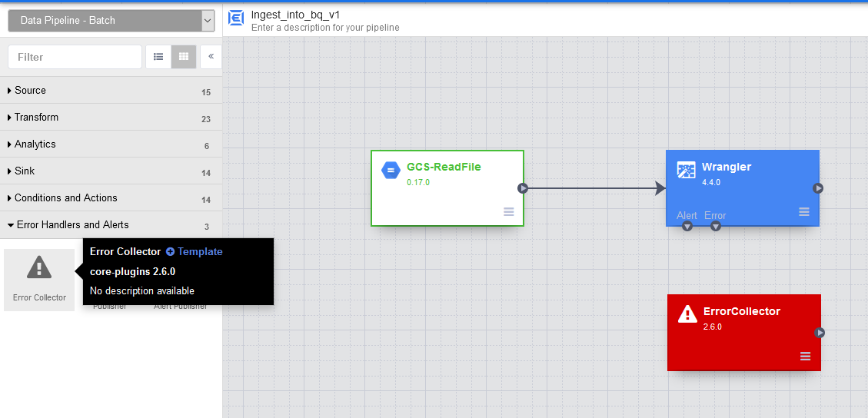Click the ErrorCollector warning triangle icon
This screenshot has width=868, height=418.
(x=687, y=314)
